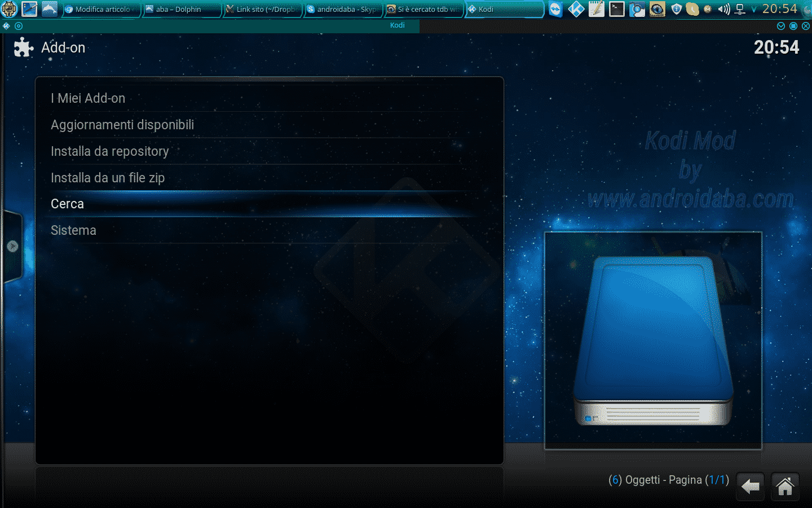
Task: Click the clipboard clock tray icon
Action: pos(692,9)
